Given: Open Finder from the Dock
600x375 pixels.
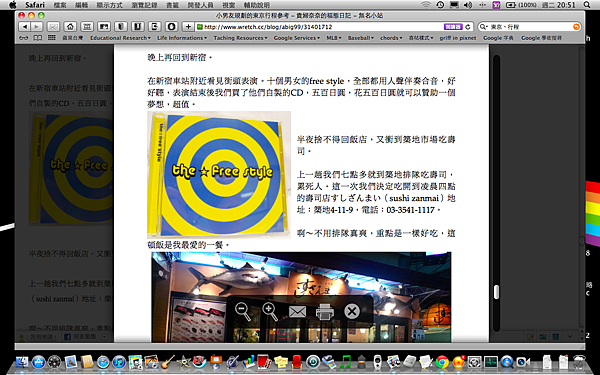Looking at the screenshot, I should click(x=22, y=362).
